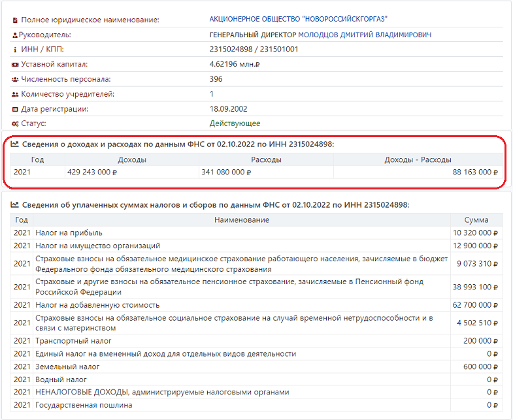The height and width of the screenshot is (420, 513).
Task: Click the info icon beside ИНН / КПП
Action: (15, 50)
